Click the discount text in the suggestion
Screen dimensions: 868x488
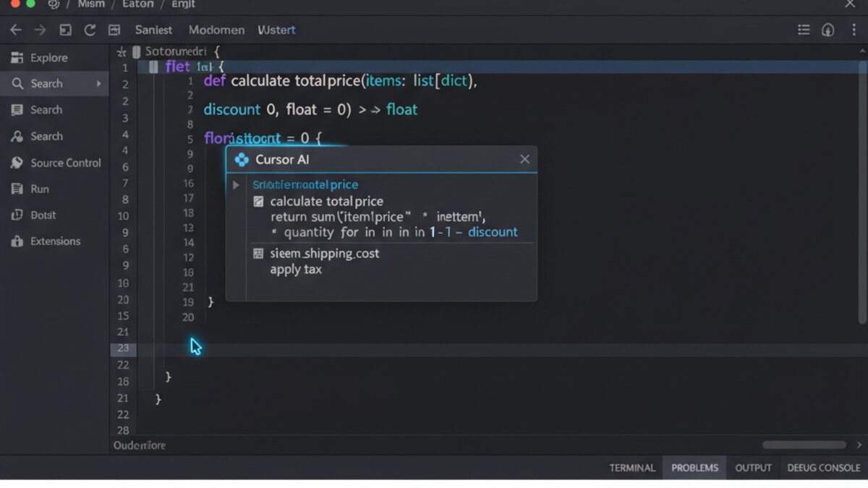pos(493,232)
